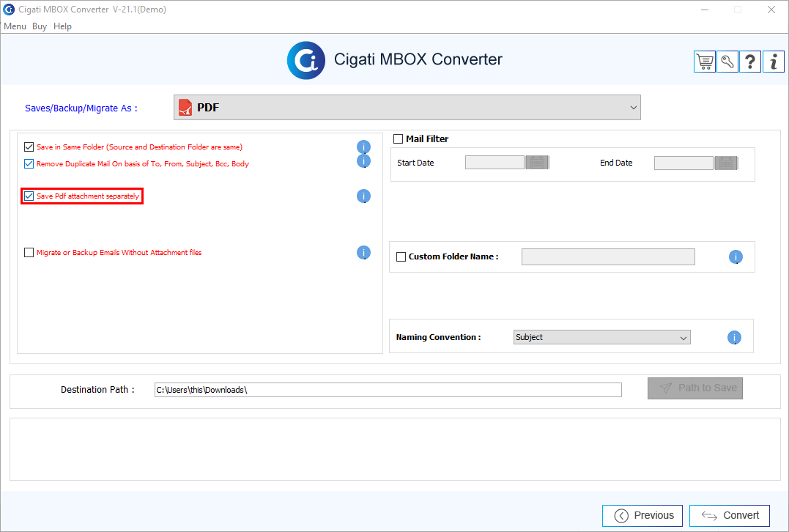This screenshot has width=789, height=532.
Task: Show info for Migrate Without Attachment files
Action: coord(363,253)
